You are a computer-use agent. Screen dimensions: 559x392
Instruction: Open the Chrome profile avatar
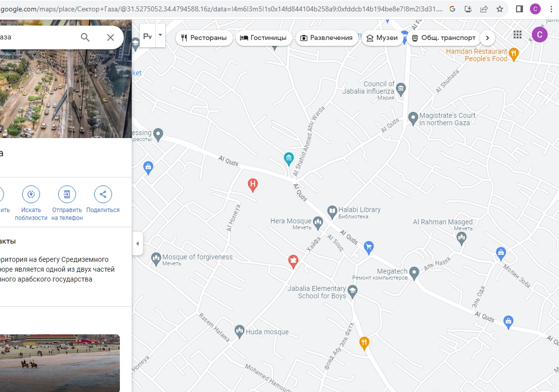tap(535, 9)
